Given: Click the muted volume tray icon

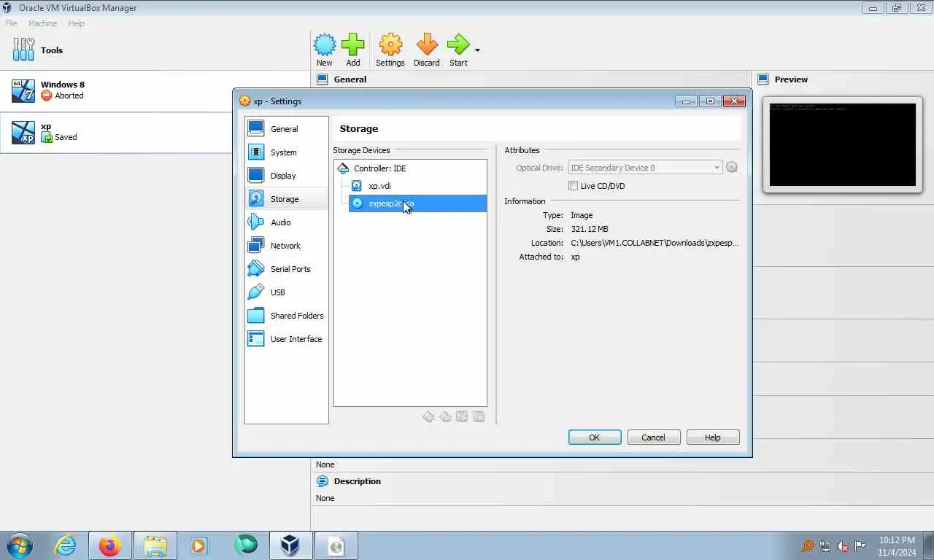Looking at the screenshot, I should point(843,546).
